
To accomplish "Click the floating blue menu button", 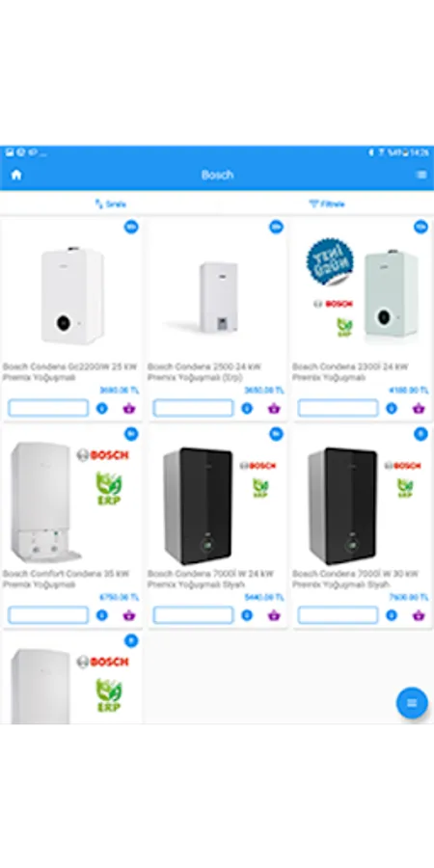I will 412,703.
